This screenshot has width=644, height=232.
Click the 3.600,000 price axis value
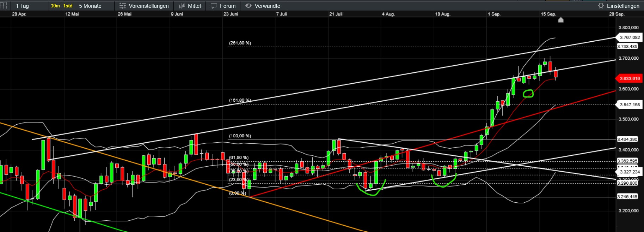pos(628,89)
